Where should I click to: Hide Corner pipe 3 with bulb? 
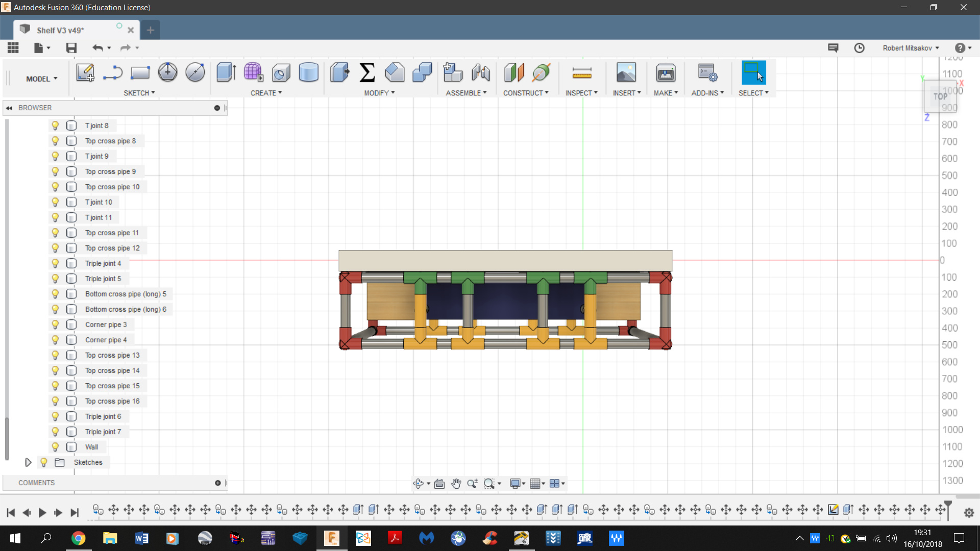point(55,324)
